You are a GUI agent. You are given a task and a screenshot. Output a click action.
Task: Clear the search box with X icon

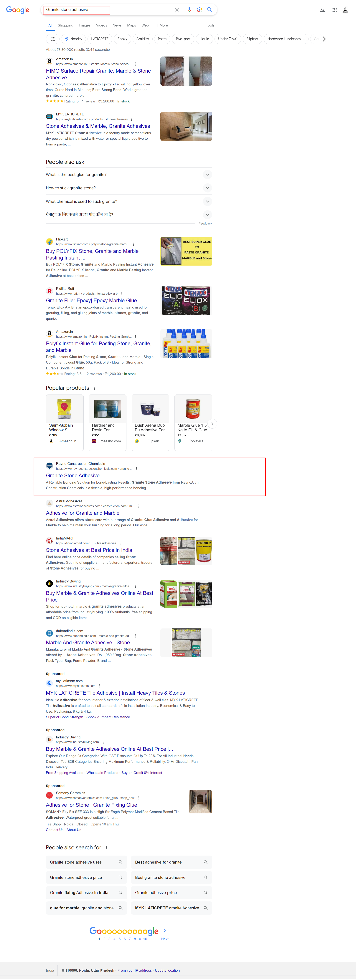pos(177,10)
